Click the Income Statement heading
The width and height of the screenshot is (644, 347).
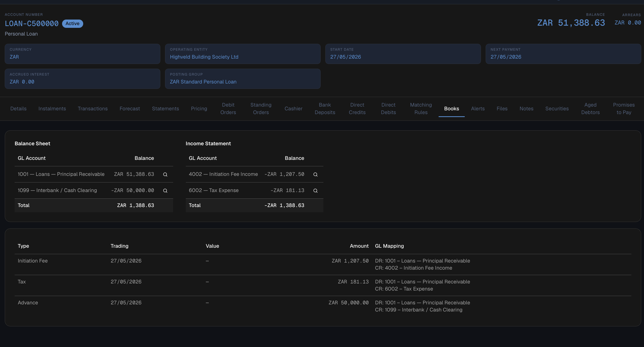[x=208, y=144]
